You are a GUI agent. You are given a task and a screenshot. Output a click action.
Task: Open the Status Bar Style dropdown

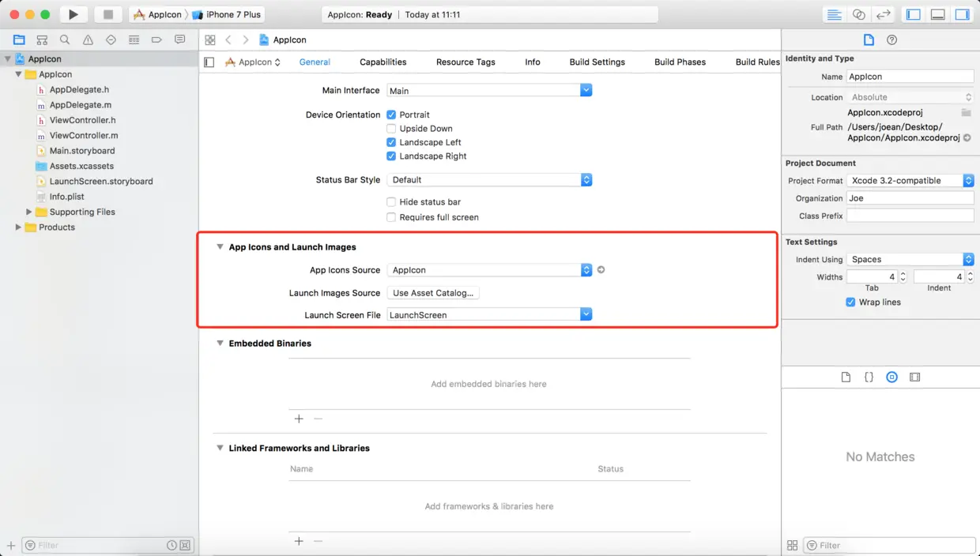489,180
